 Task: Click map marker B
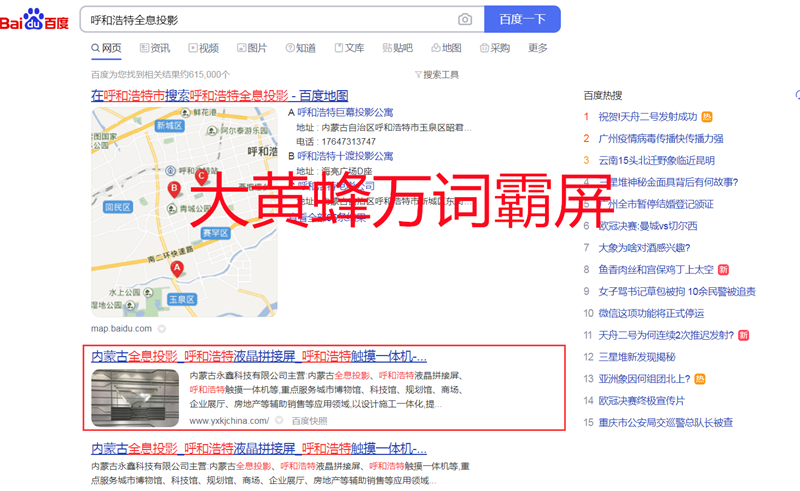pos(174,189)
